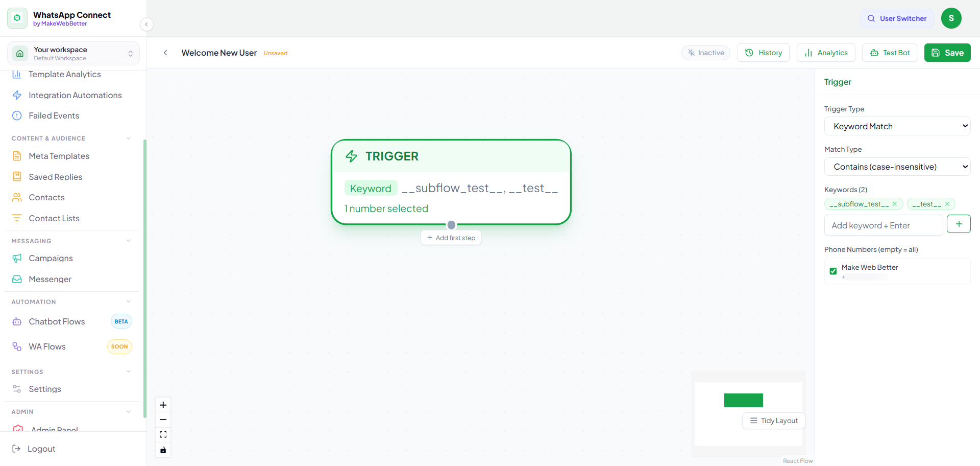Collapse the Content & Audience section
Screen dimensions: 980x466
[129, 138]
